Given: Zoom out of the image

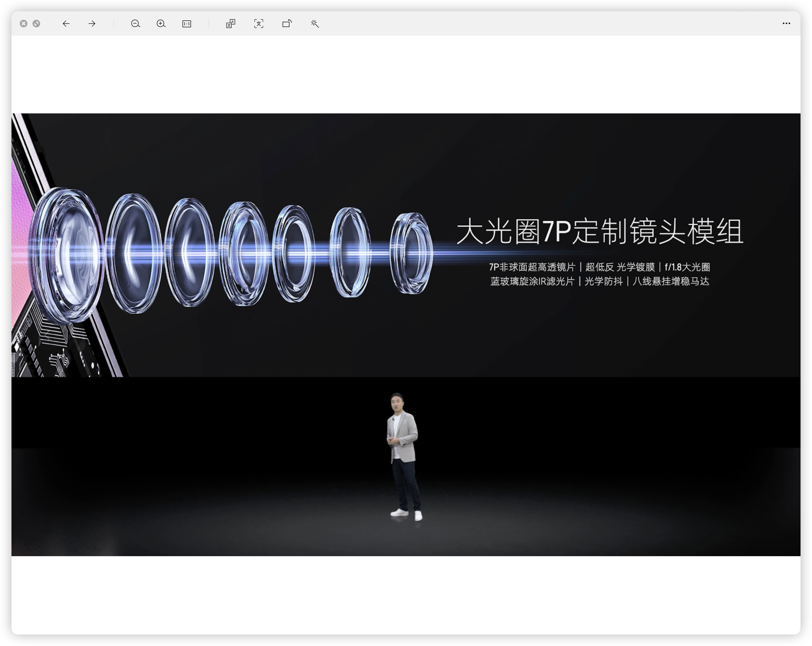Looking at the screenshot, I should click(x=135, y=24).
